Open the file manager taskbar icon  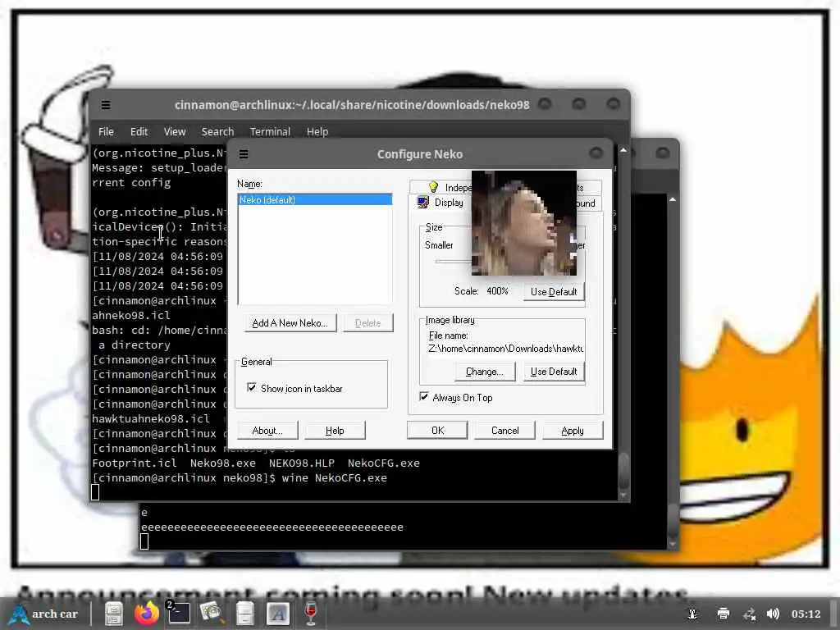coord(113,614)
